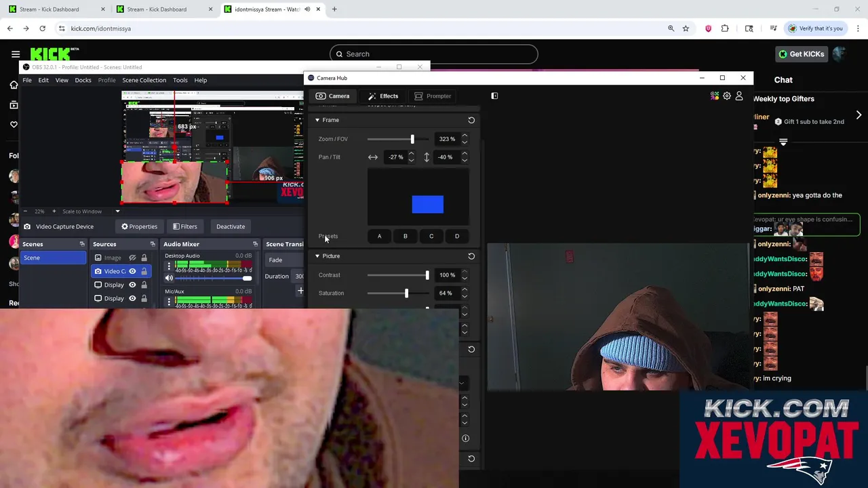The image size is (868, 488).
Task: Toggle lock on the Video Capture source
Action: point(144,271)
